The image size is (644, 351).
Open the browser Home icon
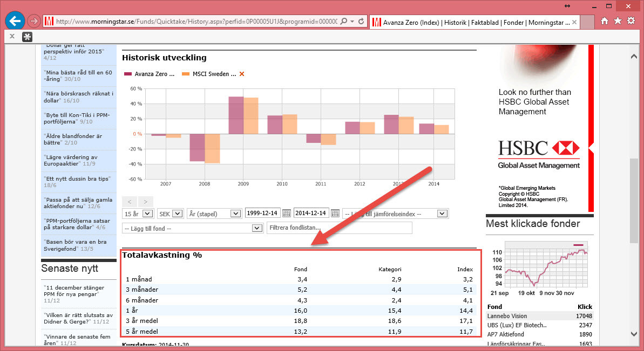click(x=605, y=21)
